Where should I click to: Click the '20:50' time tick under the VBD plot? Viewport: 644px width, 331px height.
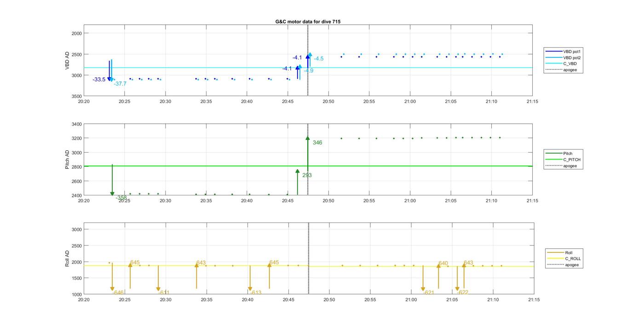point(328,102)
